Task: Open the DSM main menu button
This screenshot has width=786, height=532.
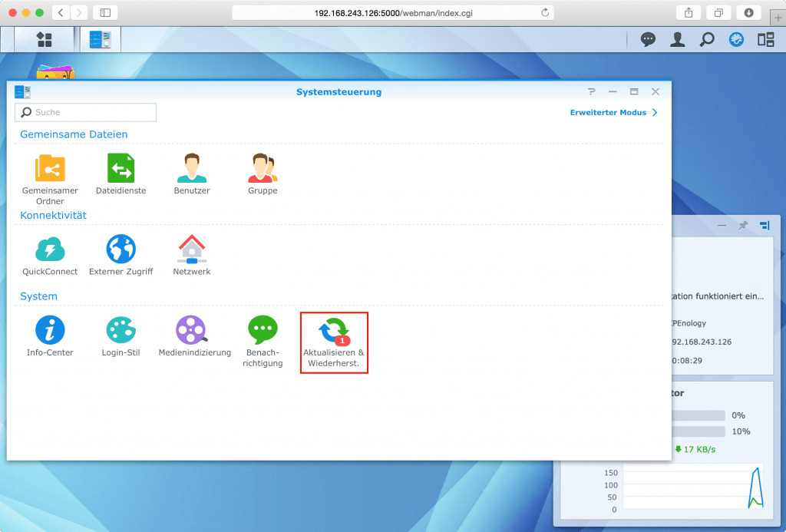Action: (x=44, y=40)
